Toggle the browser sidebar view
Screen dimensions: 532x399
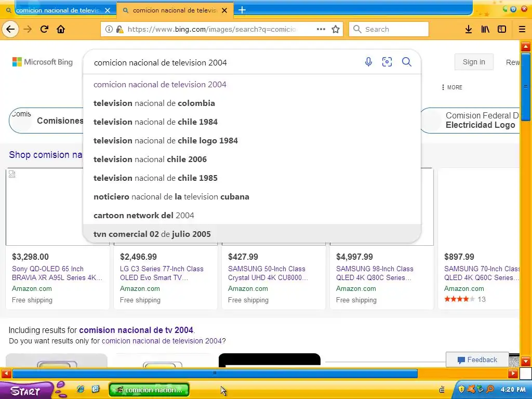coord(502,29)
